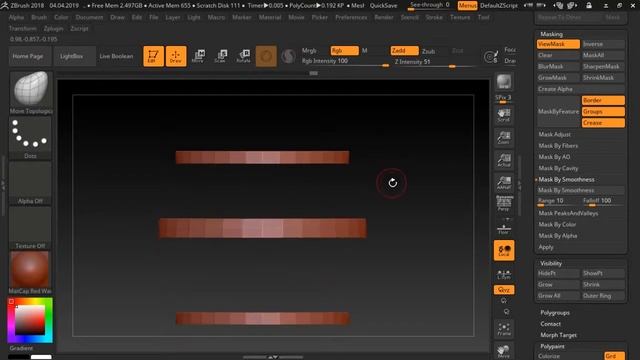The width and height of the screenshot is (640, 360).
Task: Click the Actual size icon
Action: click(x=504, y=160)
